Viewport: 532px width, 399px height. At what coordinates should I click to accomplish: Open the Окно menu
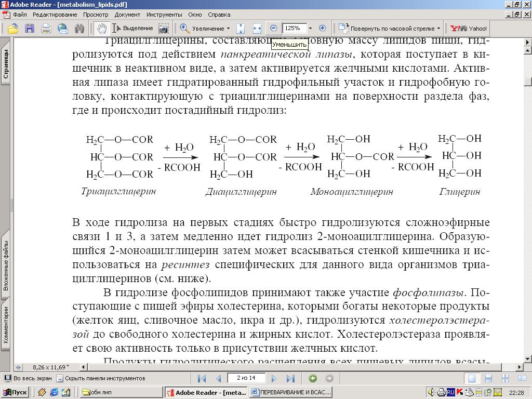click(195, 15)
